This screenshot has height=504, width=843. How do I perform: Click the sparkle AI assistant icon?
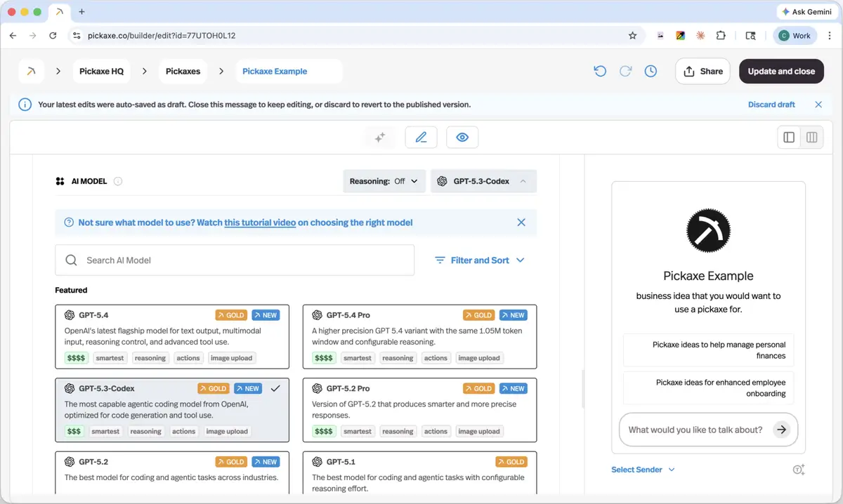pos(380,138)
